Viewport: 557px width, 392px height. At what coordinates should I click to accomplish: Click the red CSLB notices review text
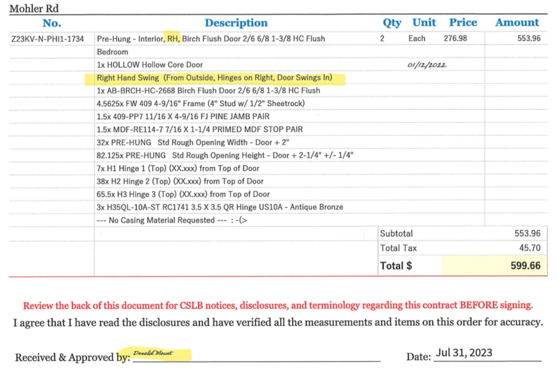click(278, 305)
